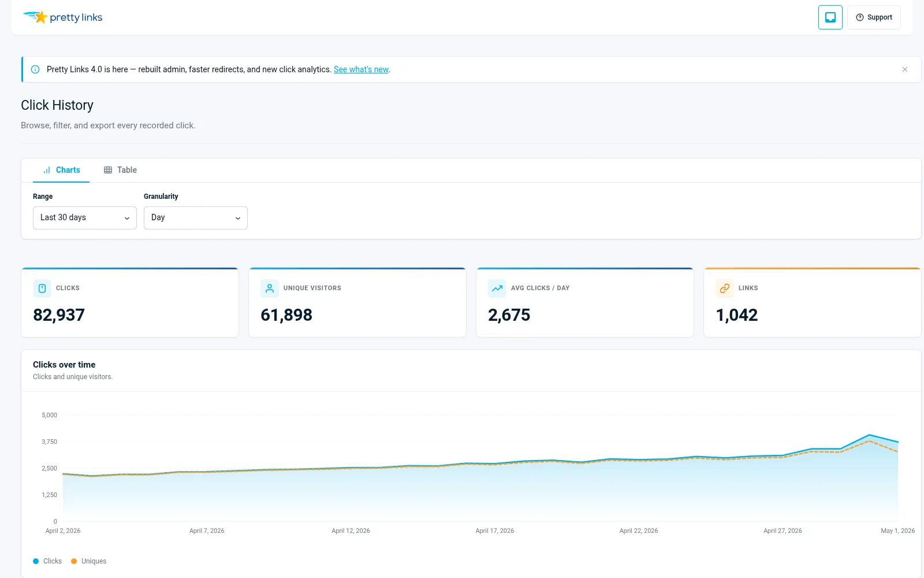
Task: Click the info icon in the announcement banner
Action: [35, 69]
